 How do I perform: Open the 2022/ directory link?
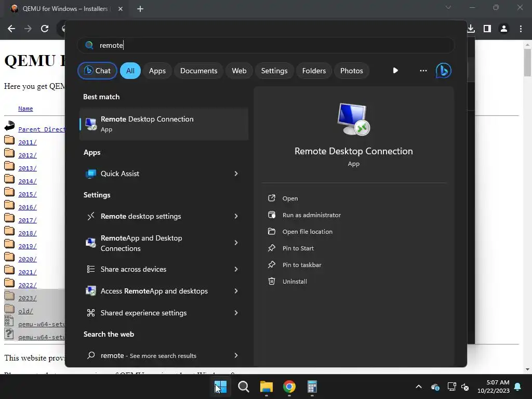point(28,285)
